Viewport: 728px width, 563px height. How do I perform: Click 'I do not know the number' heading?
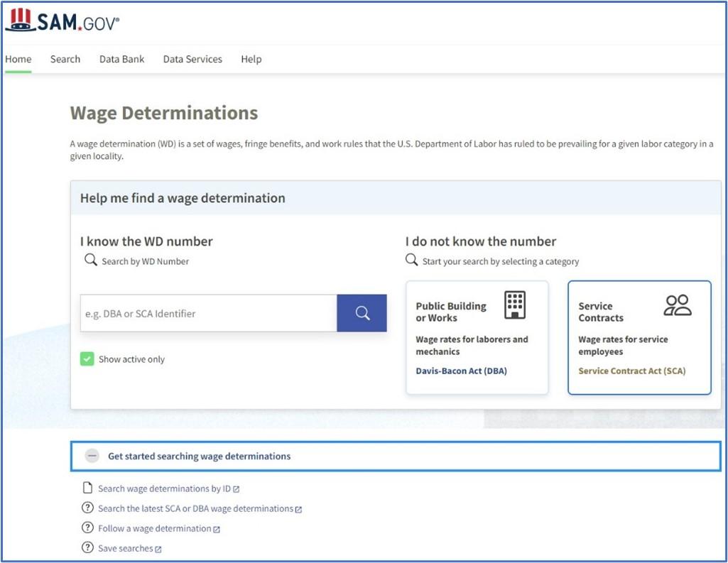481,241
